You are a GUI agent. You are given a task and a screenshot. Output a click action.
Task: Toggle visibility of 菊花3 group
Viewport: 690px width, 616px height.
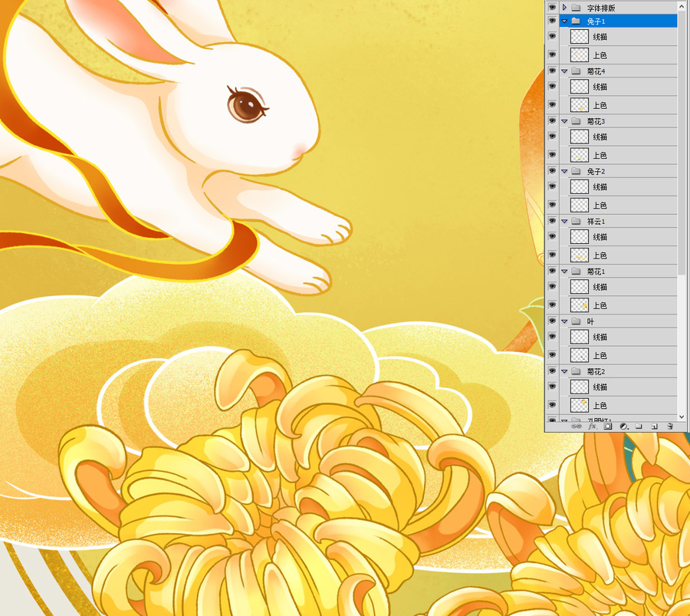(552, 121)
